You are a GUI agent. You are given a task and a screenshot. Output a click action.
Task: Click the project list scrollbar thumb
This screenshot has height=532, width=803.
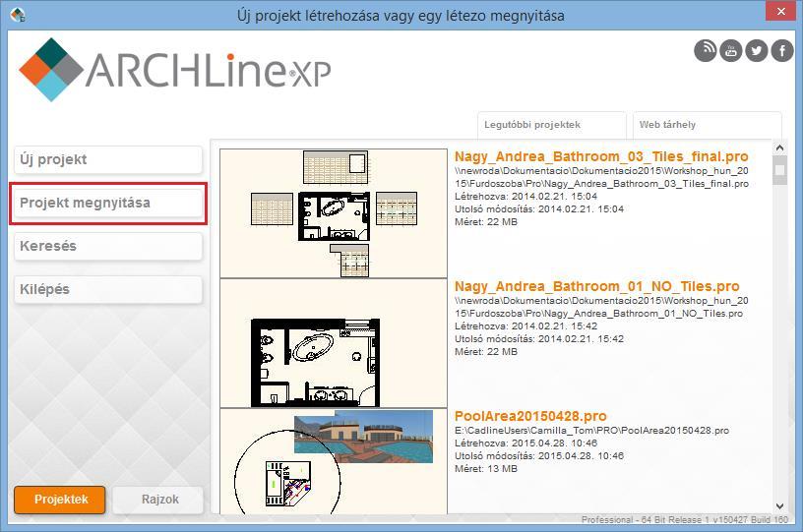[x=779, y=170]
